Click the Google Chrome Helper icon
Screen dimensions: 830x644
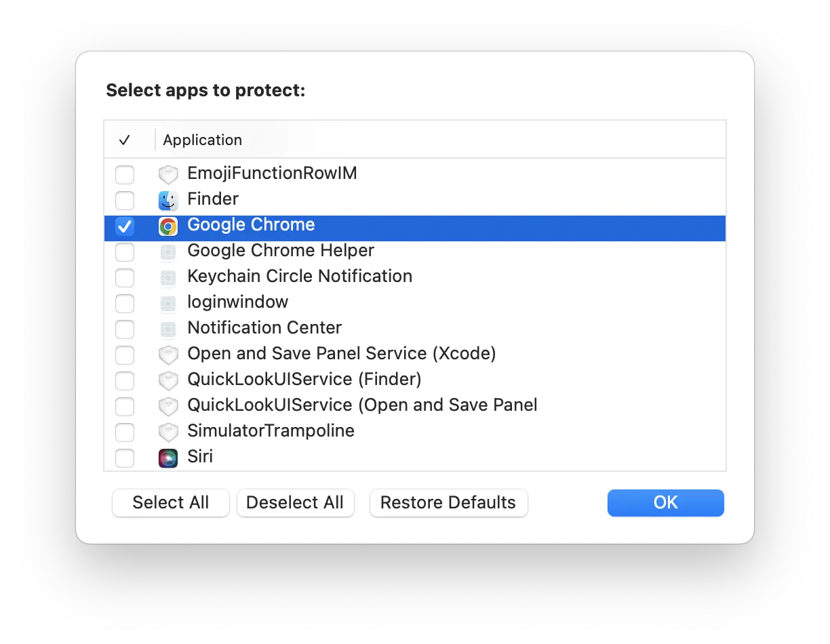167,251
